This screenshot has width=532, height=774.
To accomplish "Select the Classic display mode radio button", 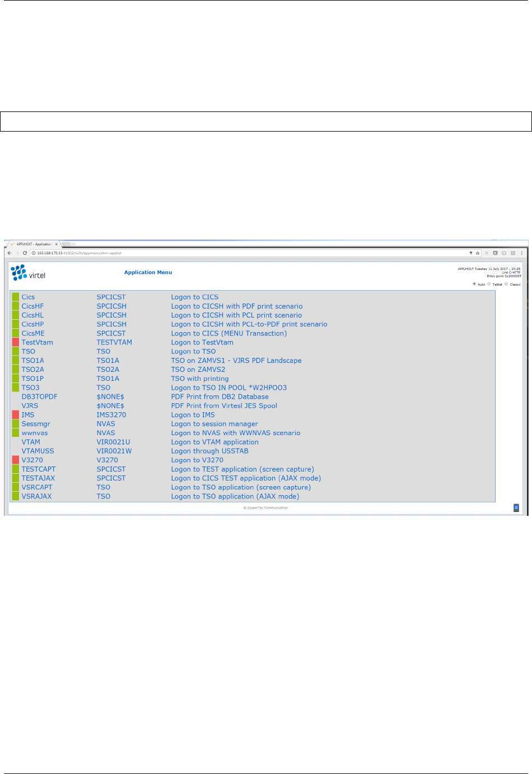I will tap(506, 284).
